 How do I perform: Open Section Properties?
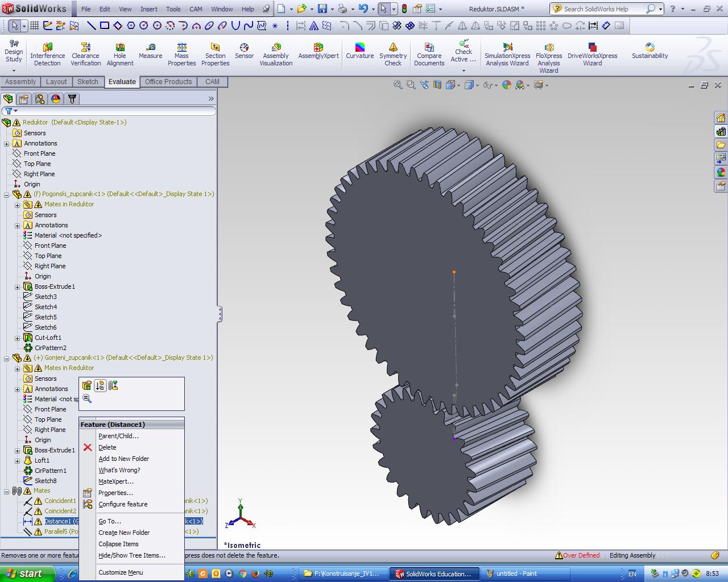pos(215,55)
